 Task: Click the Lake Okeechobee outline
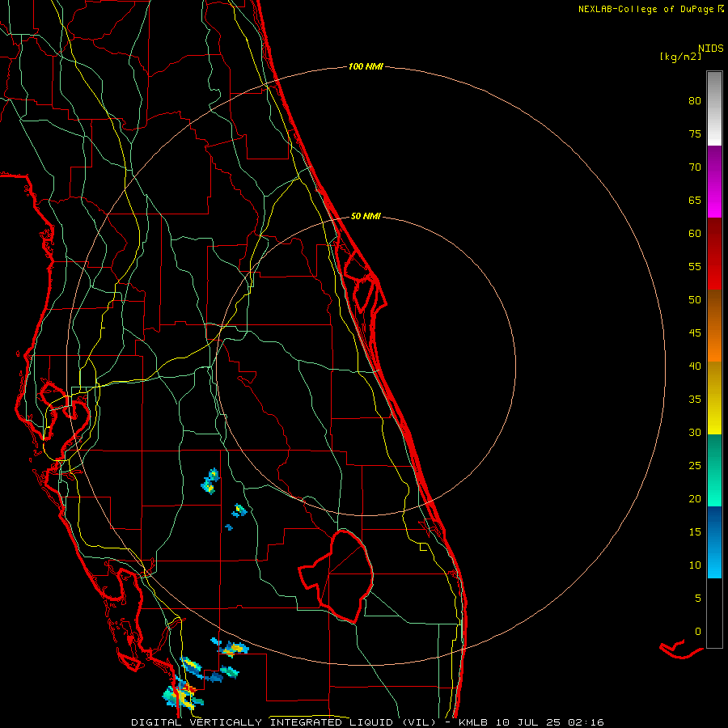click(x=337, y=576)
